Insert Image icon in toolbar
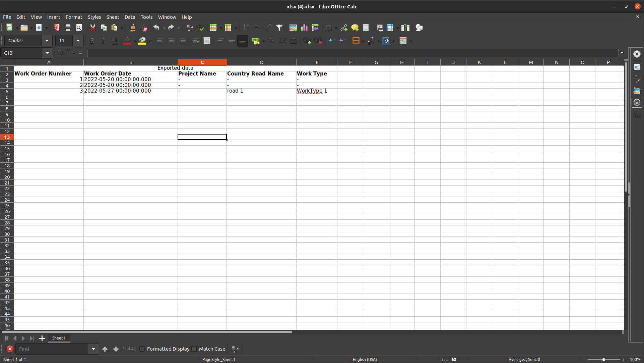 [293, 28]
